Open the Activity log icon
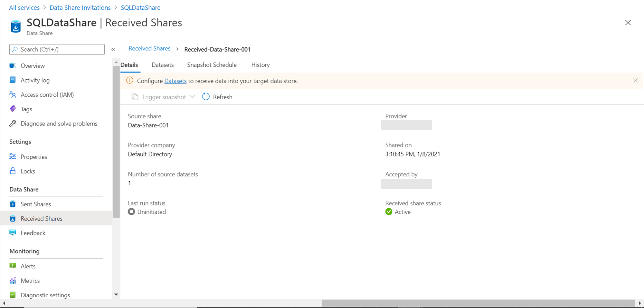 click(x=13, y=80)
